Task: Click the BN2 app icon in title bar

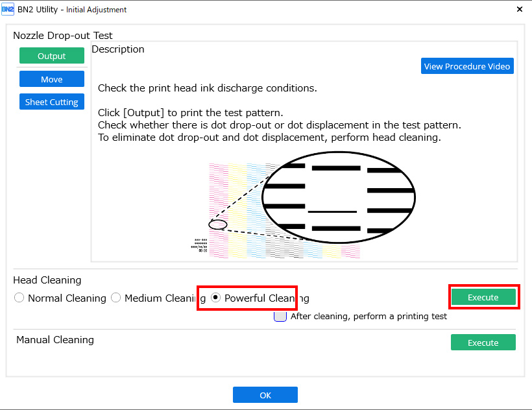Action: (x=8, y=9)
